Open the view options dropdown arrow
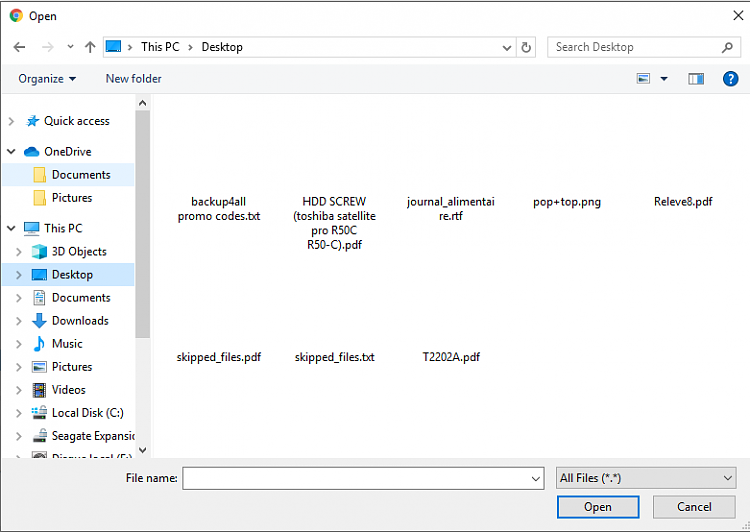750x532 pixels. (x=664, y=79)
